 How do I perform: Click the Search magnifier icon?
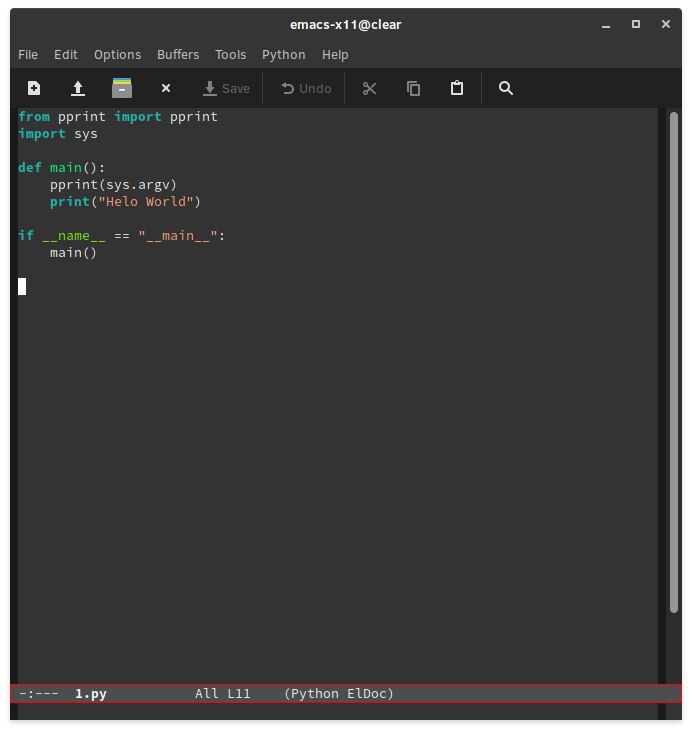click(x=505, y=88)
